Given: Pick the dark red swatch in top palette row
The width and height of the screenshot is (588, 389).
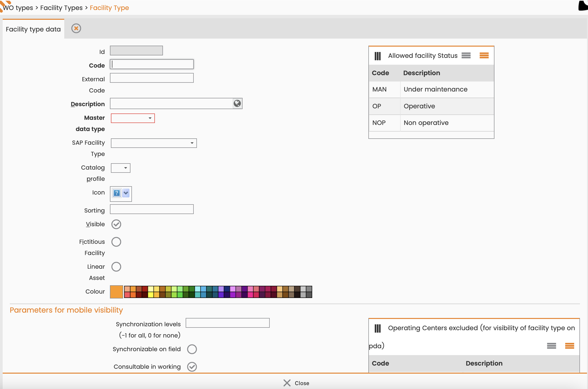Looking at the screenshot, I should point(145,289).
